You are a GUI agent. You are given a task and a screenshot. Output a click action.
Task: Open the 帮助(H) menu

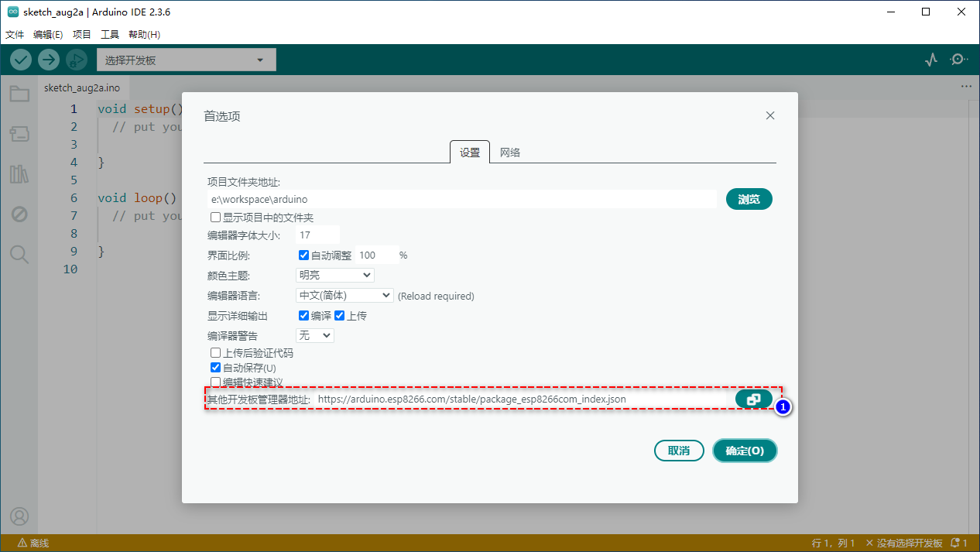(x=144, y=35)
